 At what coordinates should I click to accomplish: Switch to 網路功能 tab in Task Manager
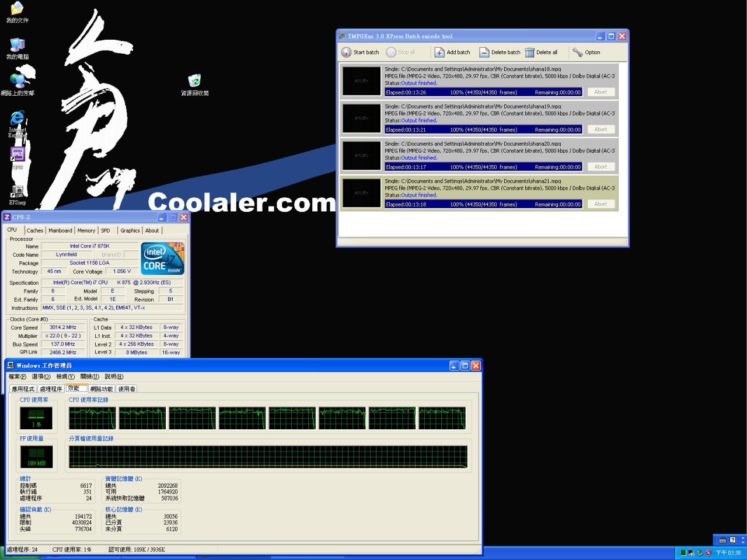coord(102,389)
